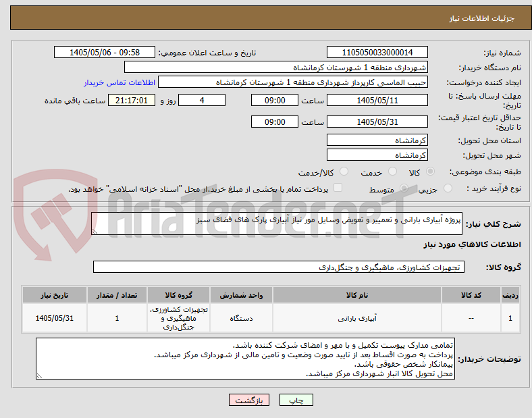The image size is (532, 418).
Task: Click resize handle of buyer notes textarea
Action: 39,376
